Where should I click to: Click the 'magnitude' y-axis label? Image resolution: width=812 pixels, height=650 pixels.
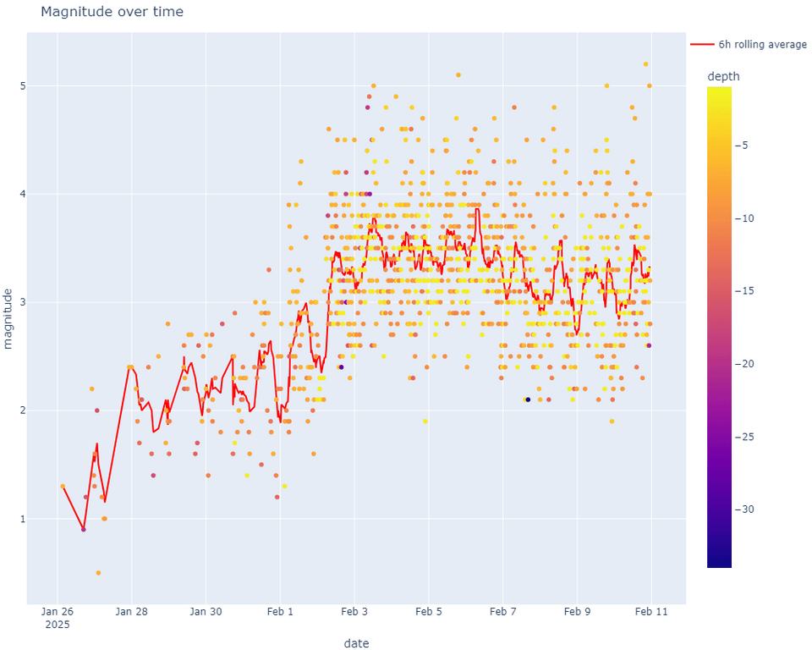coord(8,319)
